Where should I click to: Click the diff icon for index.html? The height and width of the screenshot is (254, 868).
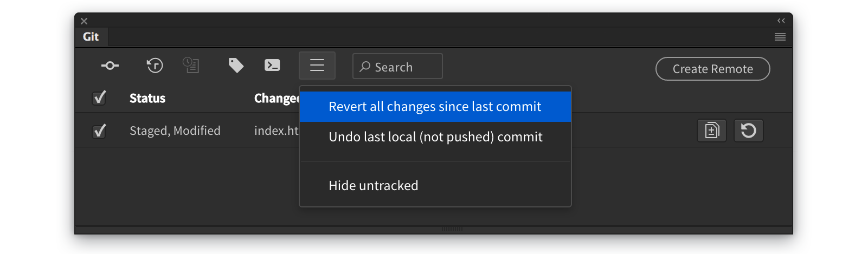[x=711, y=131]
